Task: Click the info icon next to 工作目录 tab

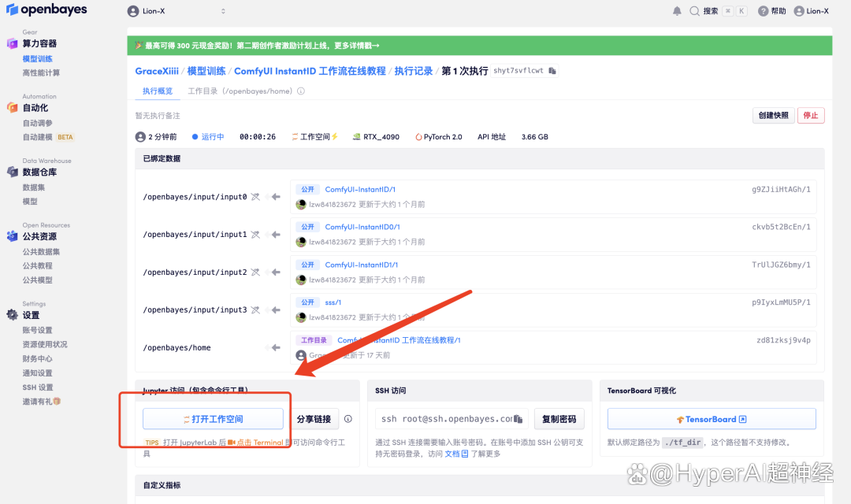Action: coord(301,91)
